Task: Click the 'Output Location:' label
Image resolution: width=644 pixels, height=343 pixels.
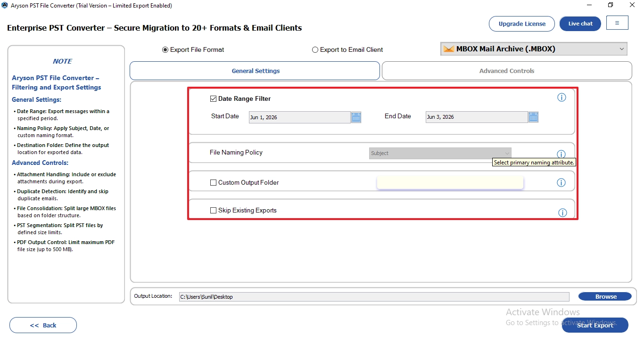Action: (153, 296)
